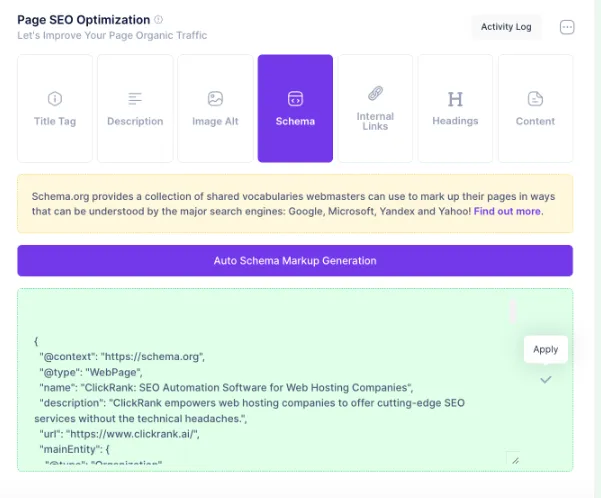Run Auto Schema Markup Generation
Viewport: 601px width, 498px height.
tap(295, 261)
